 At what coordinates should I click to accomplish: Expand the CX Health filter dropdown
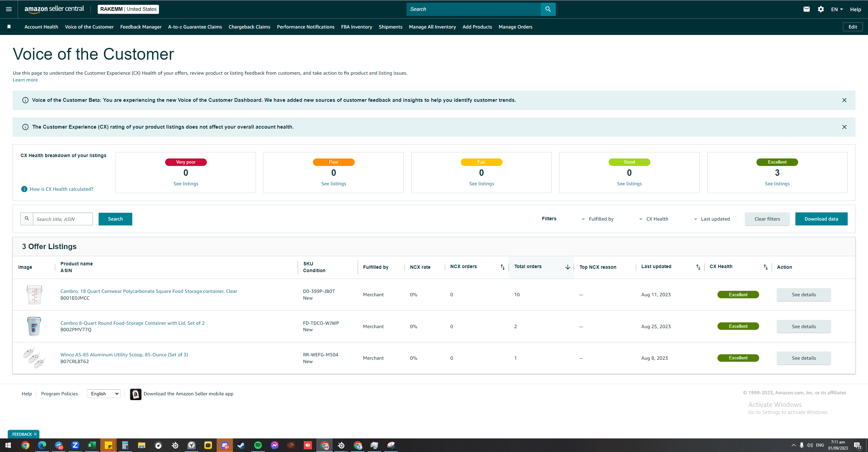(654, 219)
